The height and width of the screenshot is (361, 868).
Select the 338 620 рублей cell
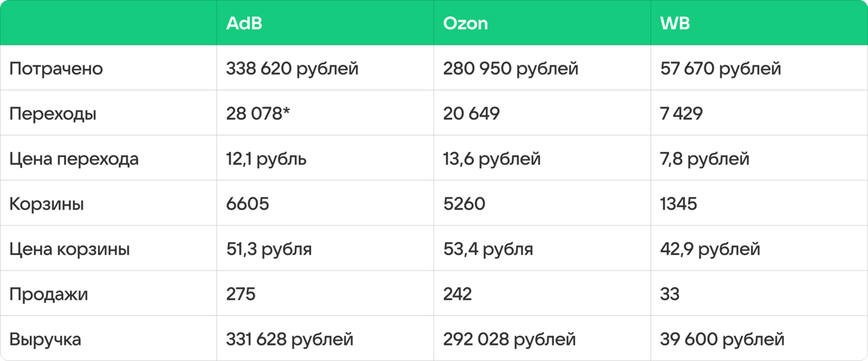pyautogui.click(x=292, y=69)
